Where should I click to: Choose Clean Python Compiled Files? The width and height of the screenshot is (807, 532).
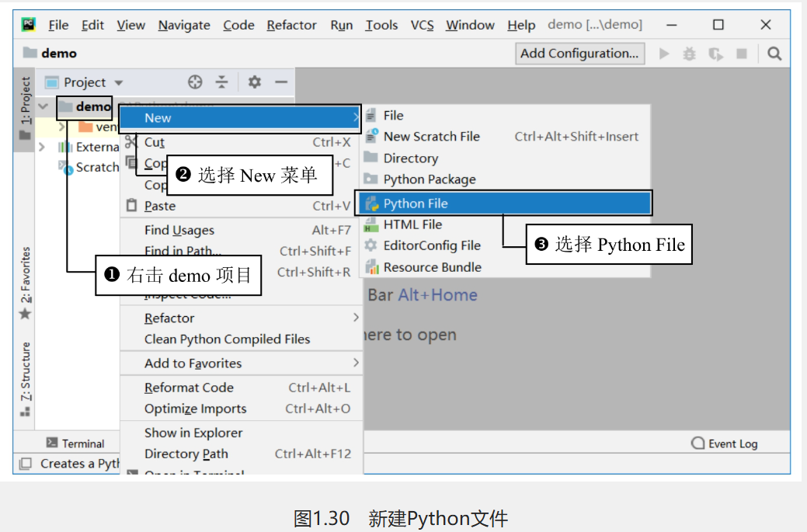coord(241,339)
